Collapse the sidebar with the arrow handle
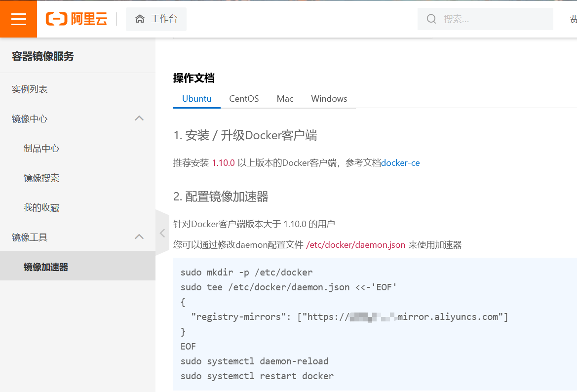 click(162, 233)
